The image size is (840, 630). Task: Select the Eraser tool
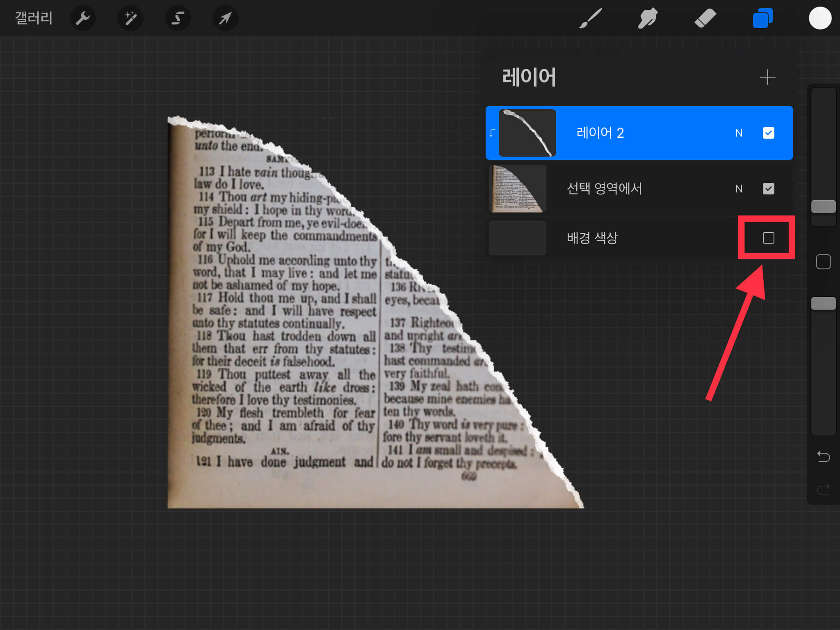(705, 18)
